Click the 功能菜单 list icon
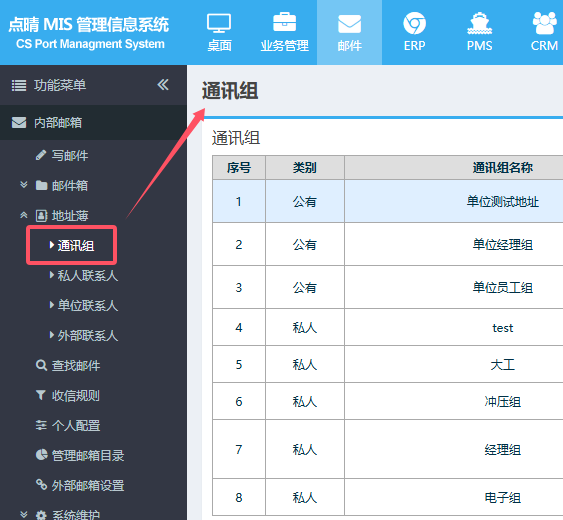This screenshot has height=520, width=563. point(19,85)
